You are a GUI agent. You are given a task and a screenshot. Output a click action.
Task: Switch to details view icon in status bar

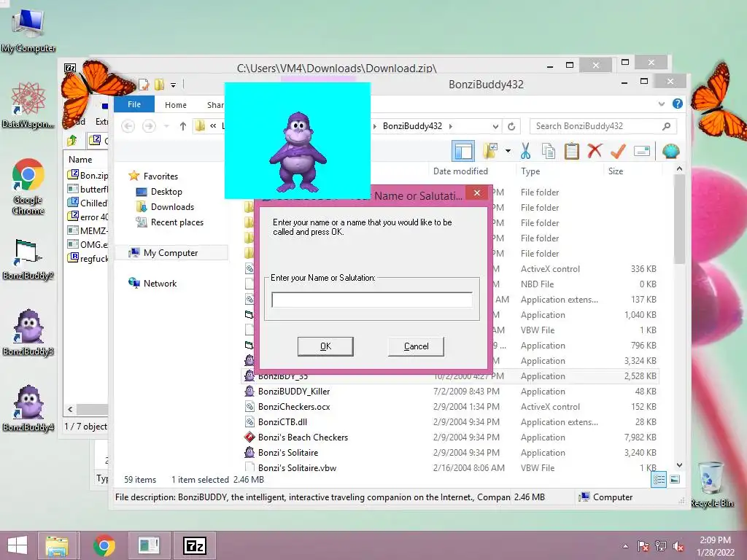659,480
